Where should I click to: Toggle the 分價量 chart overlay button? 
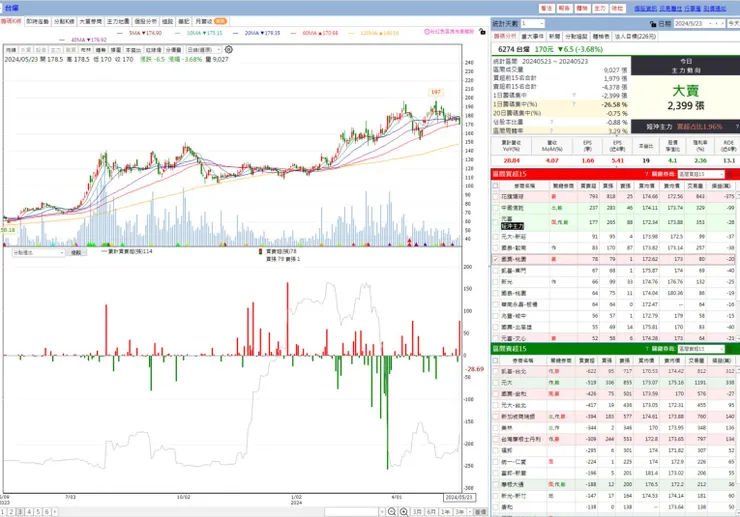tap(173, 50)
